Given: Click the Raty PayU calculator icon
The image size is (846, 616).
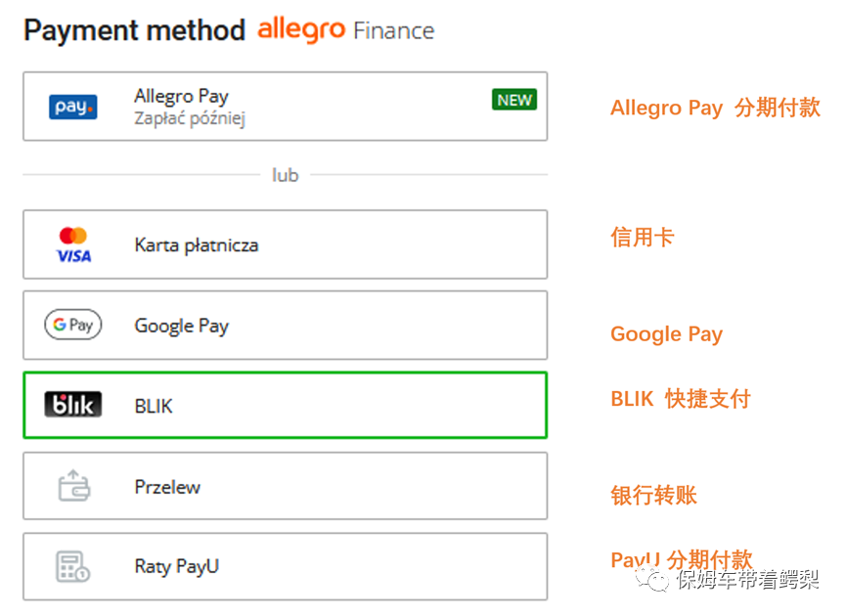Looking at the screenshot, I should pos(71,566).
